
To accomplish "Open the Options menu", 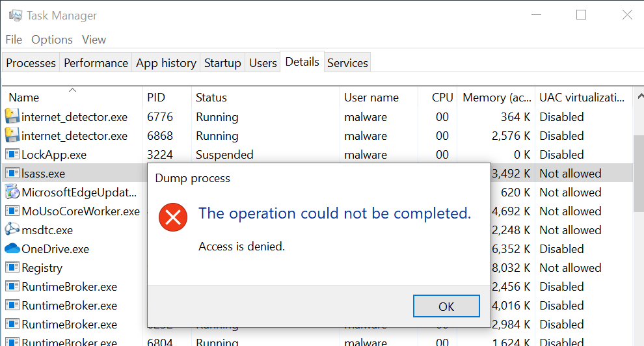I will (52, 40).
